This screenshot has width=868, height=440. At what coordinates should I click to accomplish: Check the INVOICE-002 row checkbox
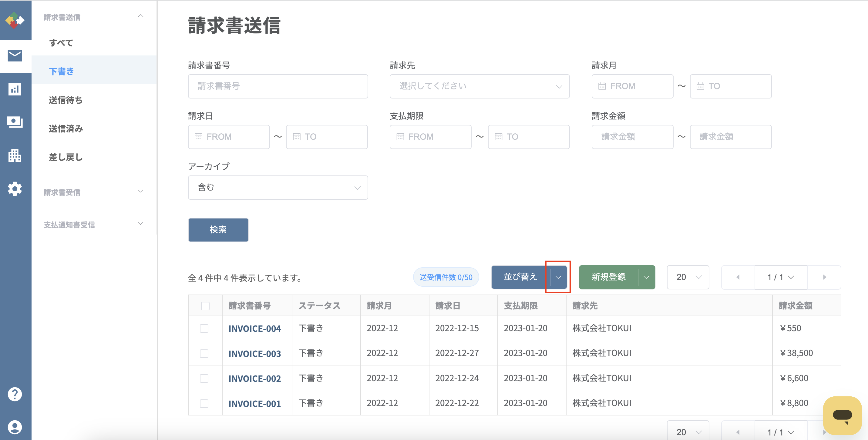point(204,378)
